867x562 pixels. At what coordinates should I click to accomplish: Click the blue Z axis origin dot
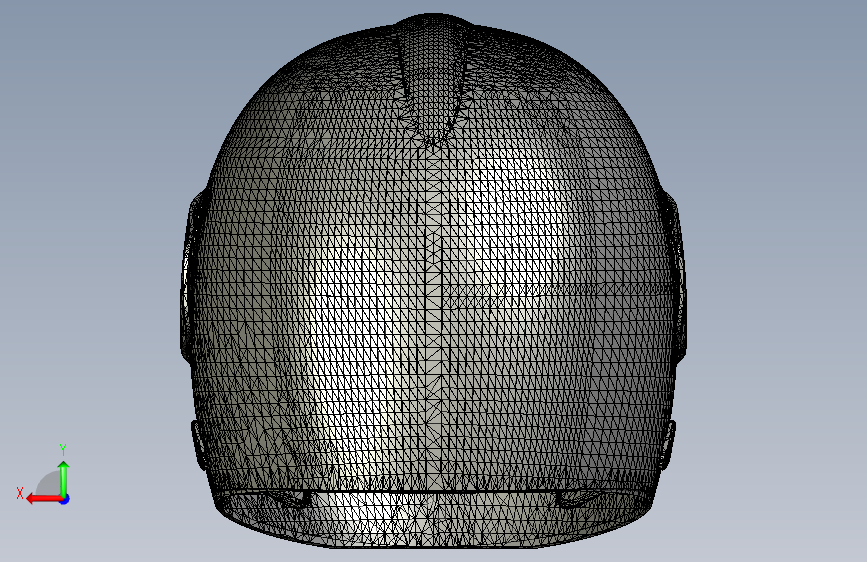pyautogui.click(x=65, y=499)
